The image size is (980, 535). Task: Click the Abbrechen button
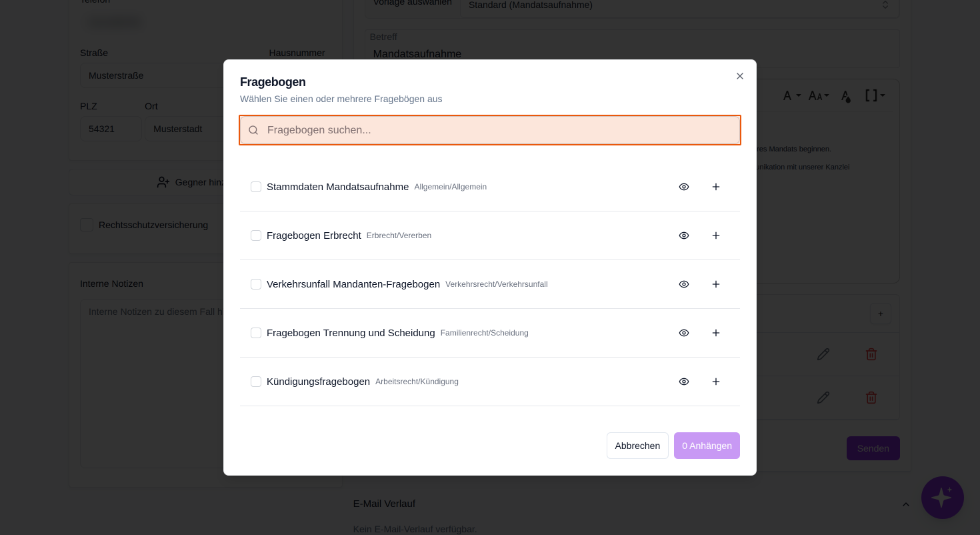coord(637,446)
